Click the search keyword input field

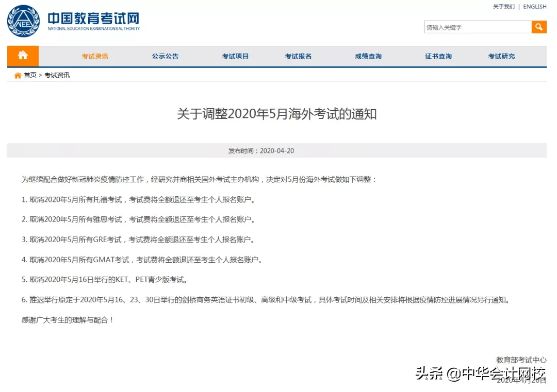474,26
